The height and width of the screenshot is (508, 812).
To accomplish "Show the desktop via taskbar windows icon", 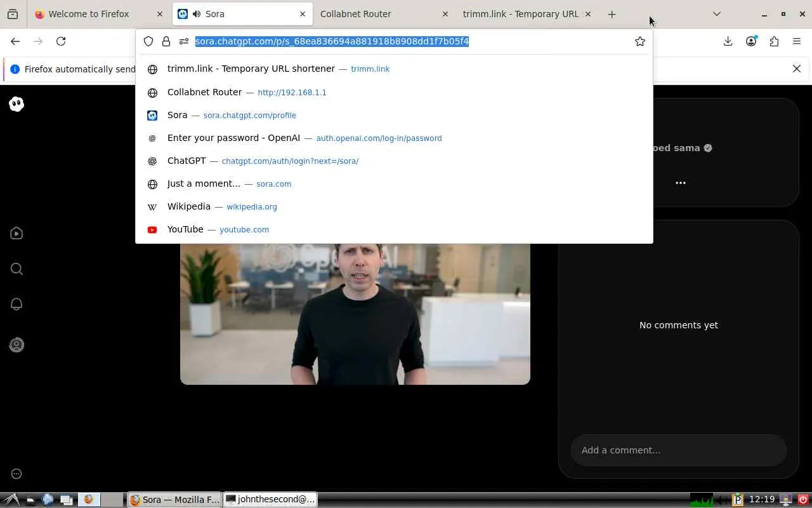I will 66,500.
